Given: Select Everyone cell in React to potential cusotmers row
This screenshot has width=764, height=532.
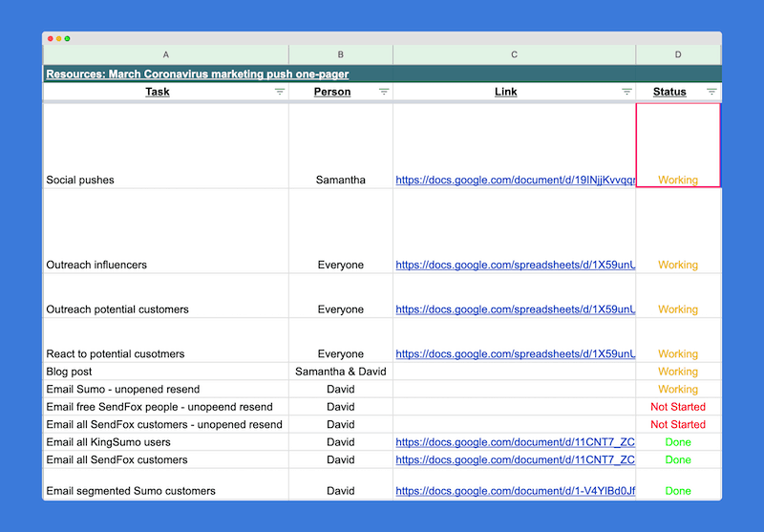Looking at the screenshot, I should [x=341, y=341].
